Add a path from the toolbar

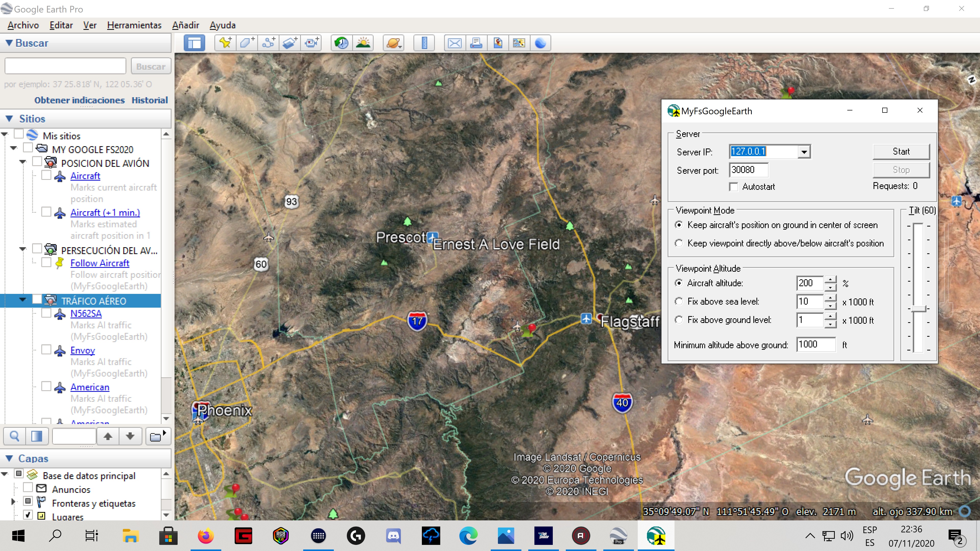268,43
